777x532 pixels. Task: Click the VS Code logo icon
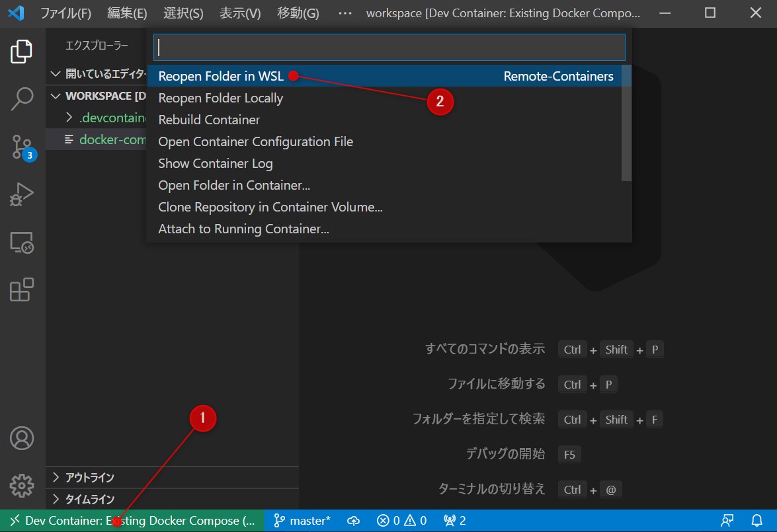point(16,13)
